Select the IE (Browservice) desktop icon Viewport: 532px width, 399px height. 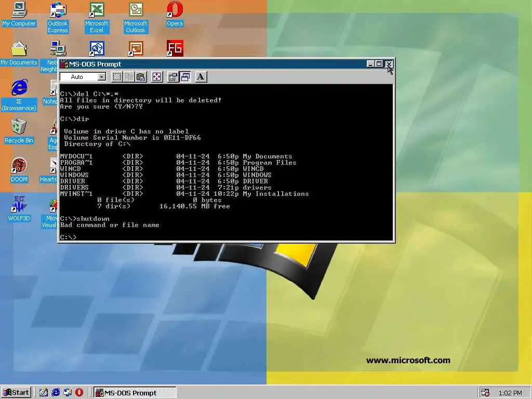click(19, 96)
